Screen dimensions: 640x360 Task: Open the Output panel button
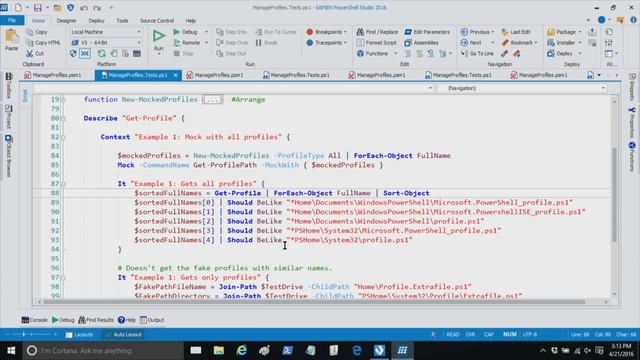152,320
